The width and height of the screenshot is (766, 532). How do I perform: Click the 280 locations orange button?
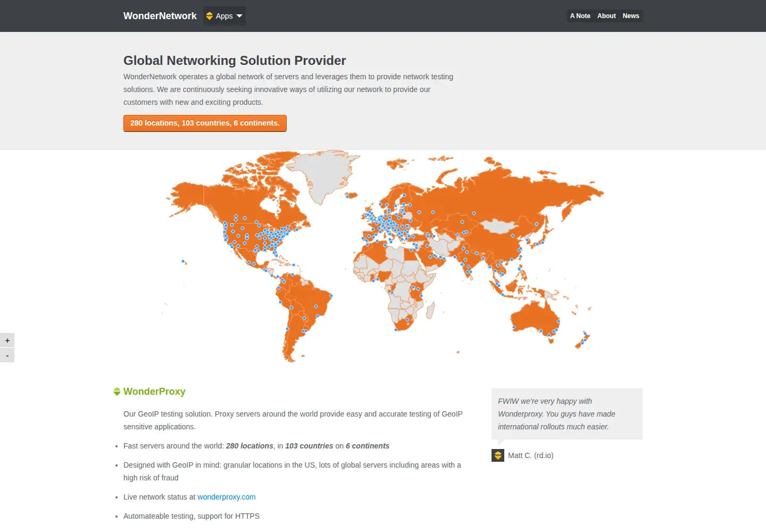[x=205, y=123]
